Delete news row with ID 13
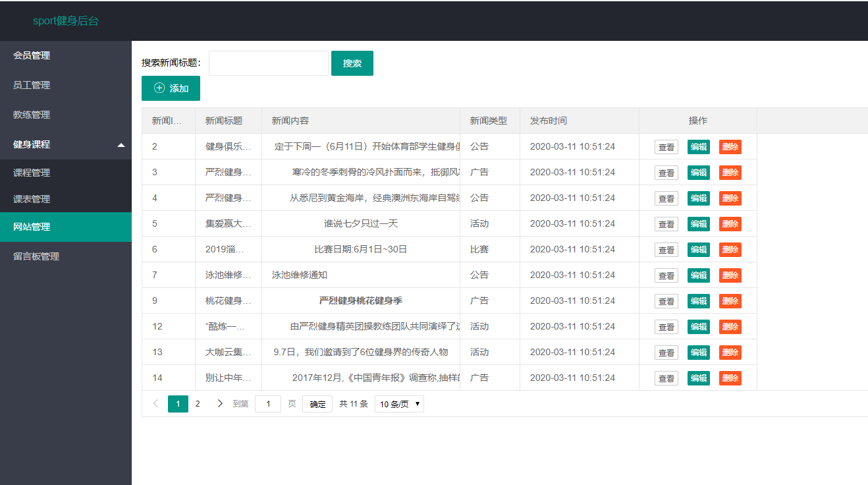The width and height of the screenshot is (868, 485). (x=730, y=353)
